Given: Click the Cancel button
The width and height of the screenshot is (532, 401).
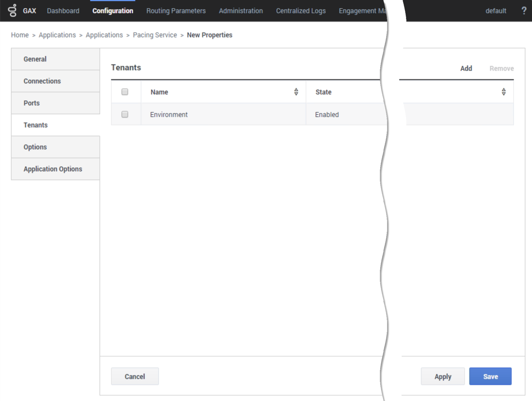Looking at the screenshot, I should (135, 376).
